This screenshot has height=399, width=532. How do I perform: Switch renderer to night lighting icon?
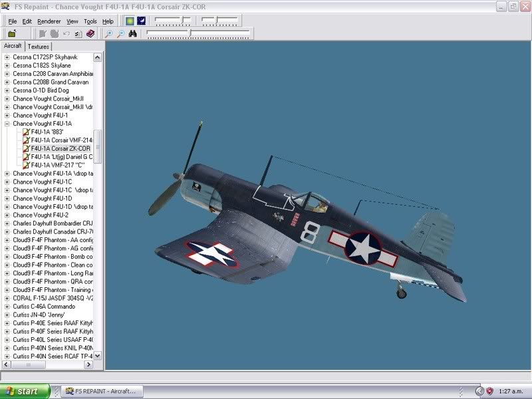(x=141, y=21)
